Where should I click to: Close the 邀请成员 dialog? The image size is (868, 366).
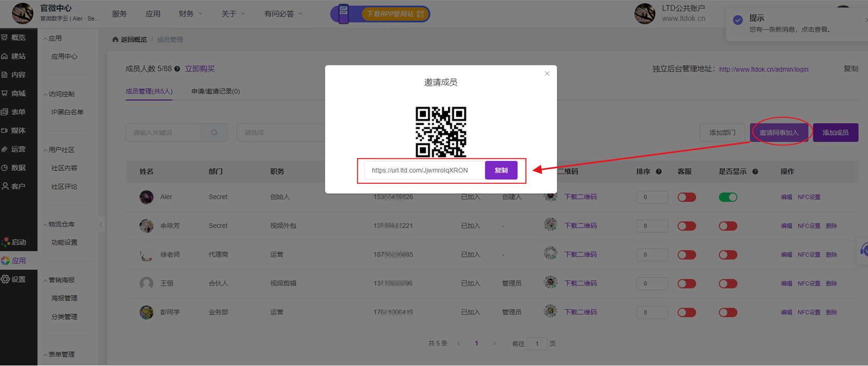(x=547, y=74)
